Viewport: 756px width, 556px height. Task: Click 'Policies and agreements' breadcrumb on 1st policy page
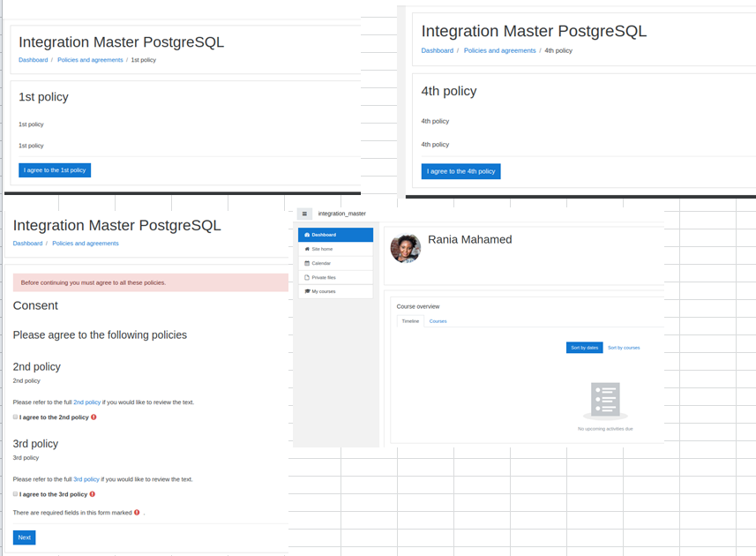click(x=90, y=60)
